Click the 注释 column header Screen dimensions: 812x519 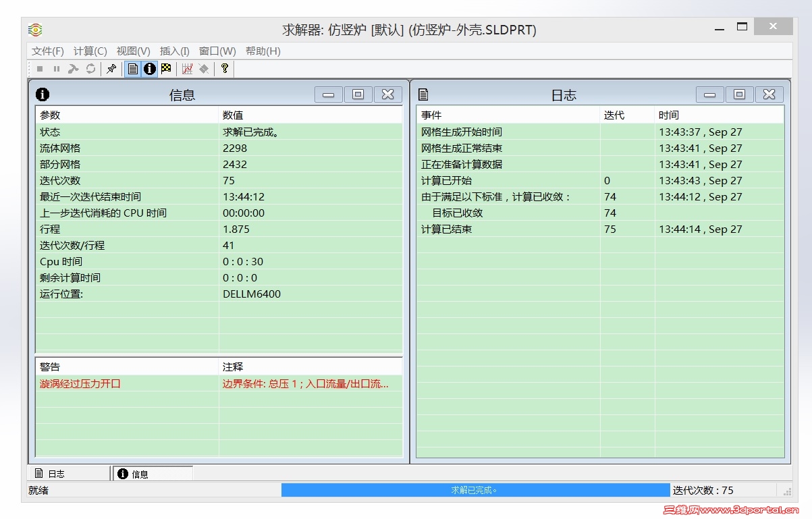click(310, 367)
